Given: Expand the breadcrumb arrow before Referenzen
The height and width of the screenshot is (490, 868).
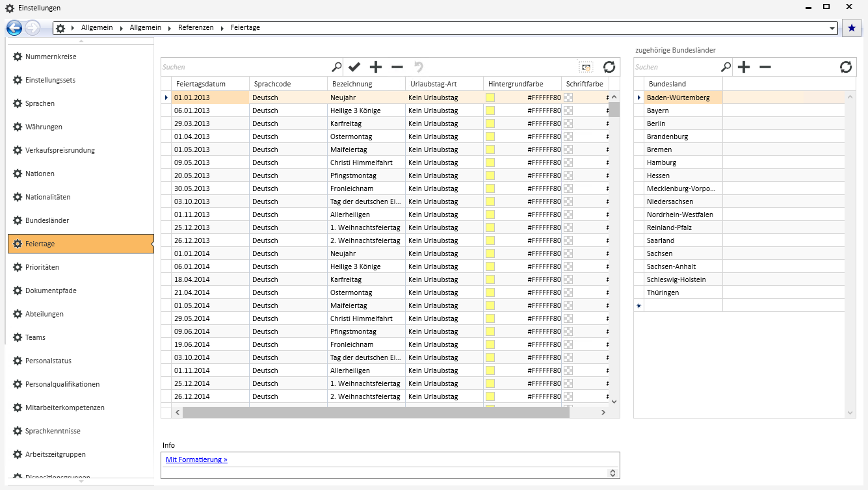Looking at the screenshot, I should [x=171, y=28].
